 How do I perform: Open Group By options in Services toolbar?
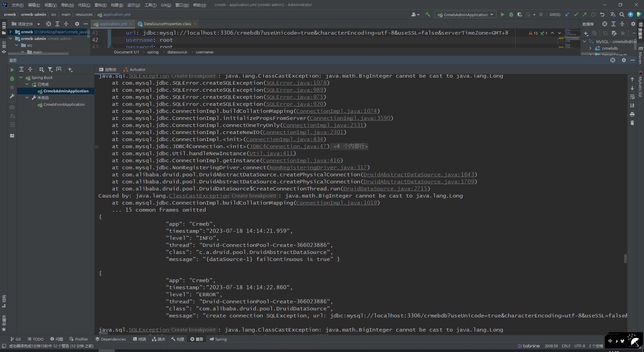click(x=42, y=69)
